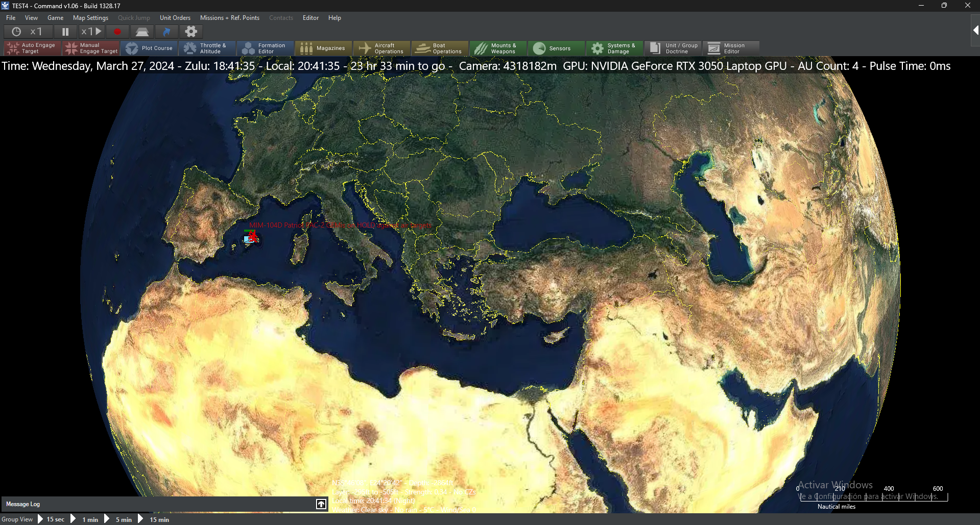Open Aircraft Operations
The height and width of the screenshot is (525, 980).
382,48
